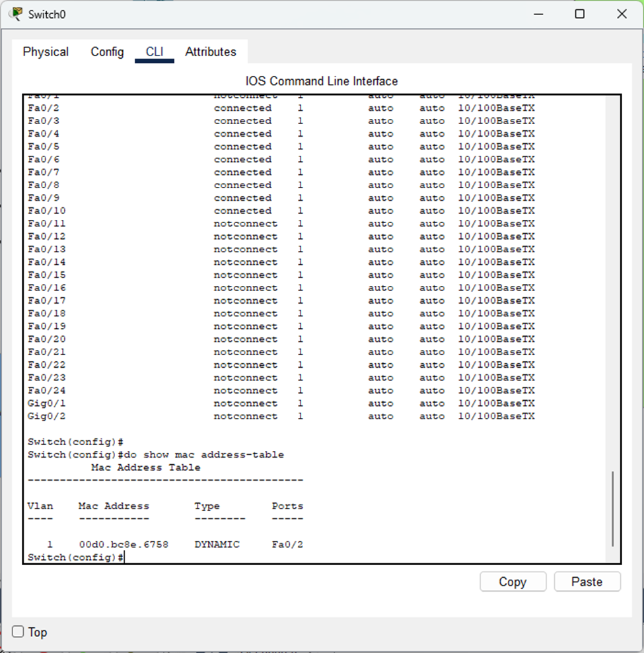Click the CLI vertical scrollbar thumb
The height and width of the screenshot is (653, 644).
612,508
